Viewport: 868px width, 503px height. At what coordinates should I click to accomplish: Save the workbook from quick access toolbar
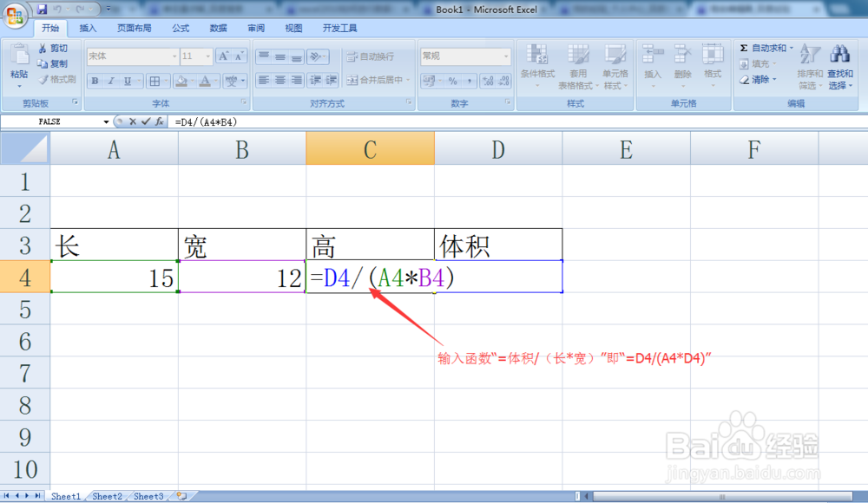pos(42,9)
